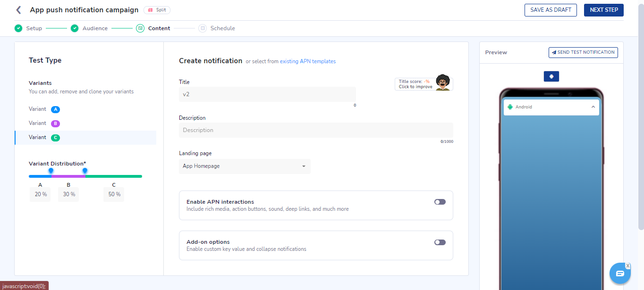This screenshot has height=290, width=644.
Task: Click the Schedule step icon
Action: (203, 28)
